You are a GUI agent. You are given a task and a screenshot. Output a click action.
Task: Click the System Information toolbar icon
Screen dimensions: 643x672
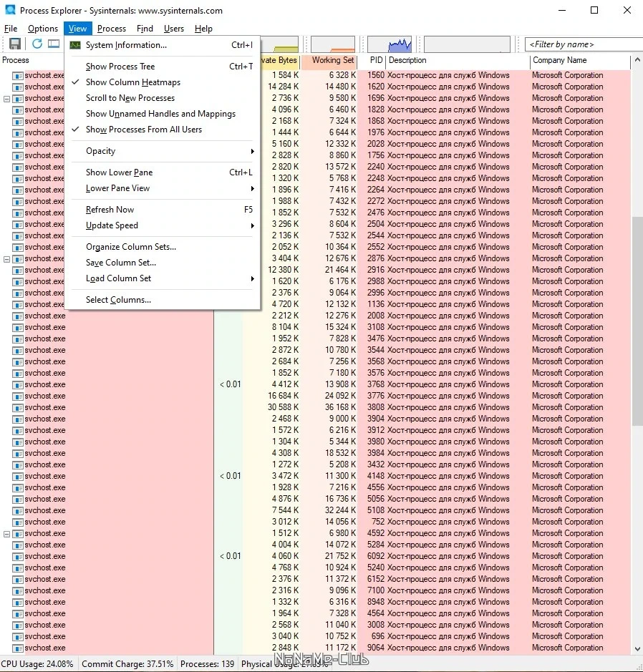point(54,44)
